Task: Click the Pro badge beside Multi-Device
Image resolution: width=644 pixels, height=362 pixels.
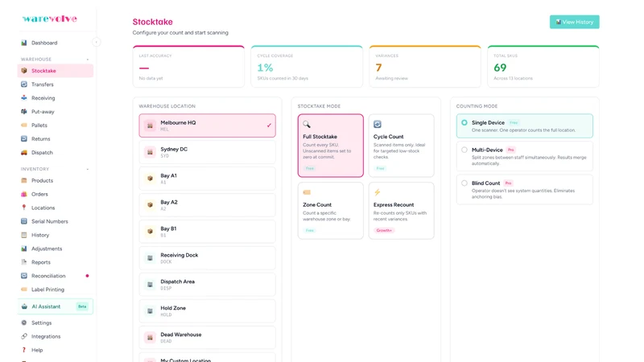Action: 510,150
